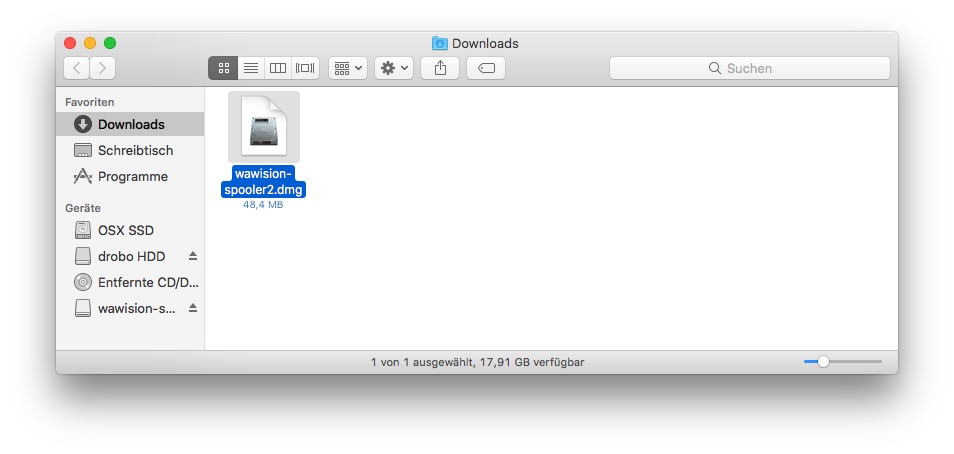
Task: Switch to icon view mode
Action: pyautogui.click(x=223, y=68)
